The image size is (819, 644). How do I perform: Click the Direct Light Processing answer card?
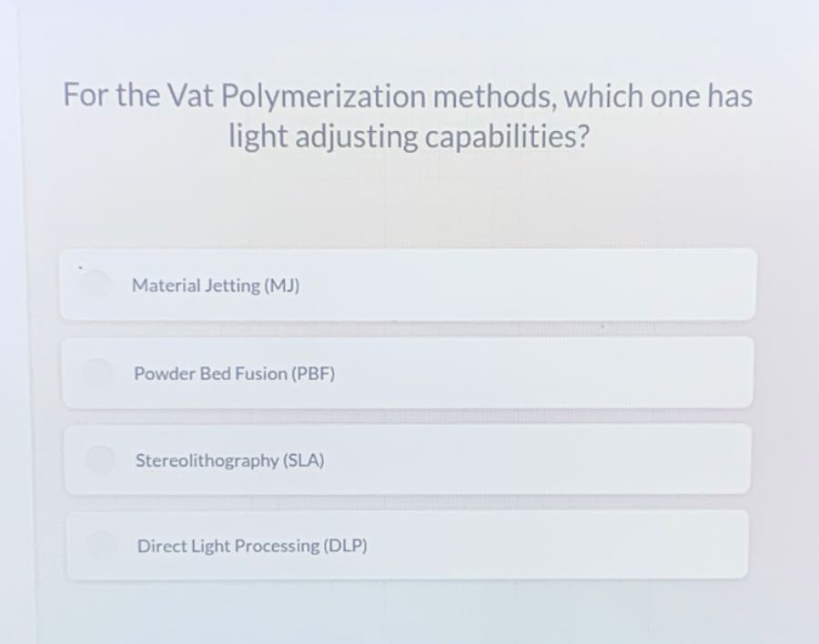(x=408, y=546)
